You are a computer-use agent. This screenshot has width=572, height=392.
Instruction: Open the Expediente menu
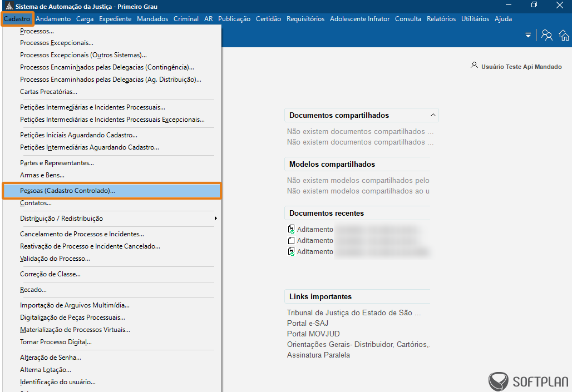point(115,18)
